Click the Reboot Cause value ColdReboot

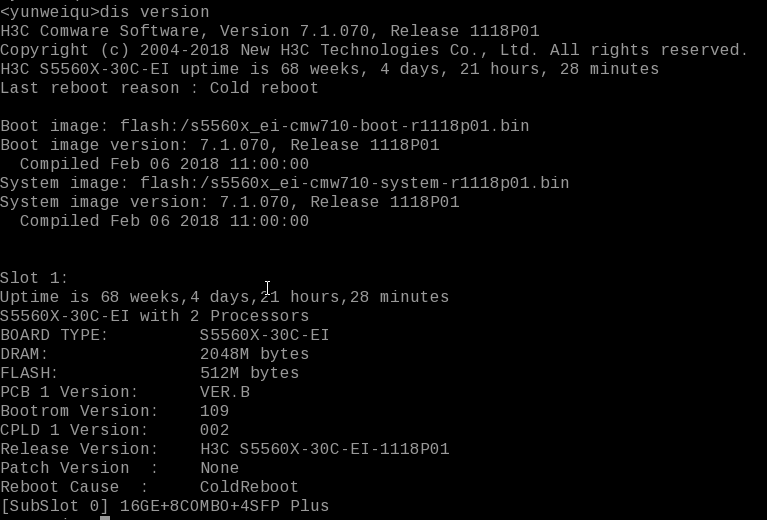[x=249, y=487]
